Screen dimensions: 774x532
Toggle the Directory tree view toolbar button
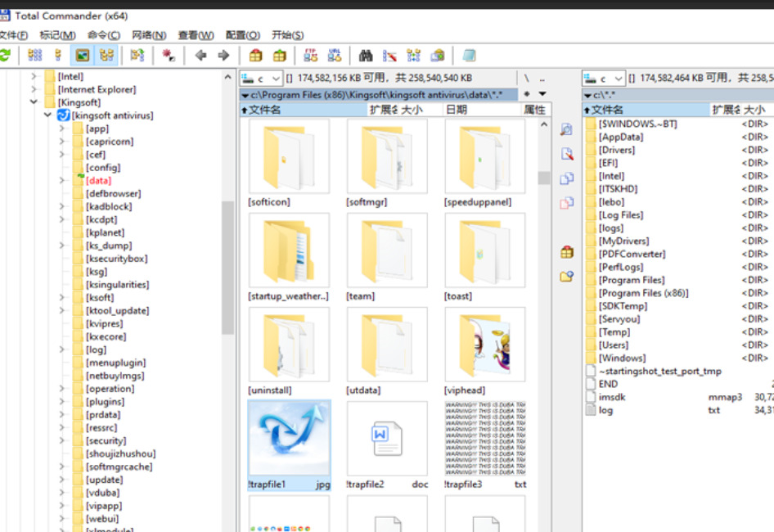click(x=106, y=56)
